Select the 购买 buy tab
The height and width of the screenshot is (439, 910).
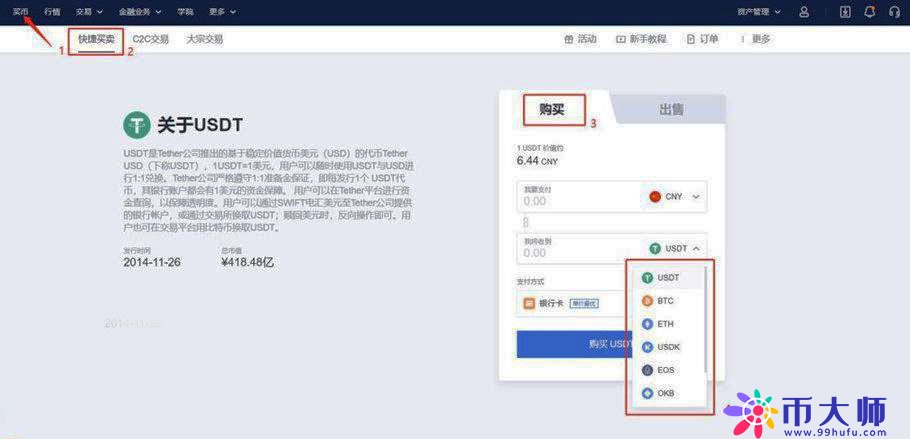[552, 109]
